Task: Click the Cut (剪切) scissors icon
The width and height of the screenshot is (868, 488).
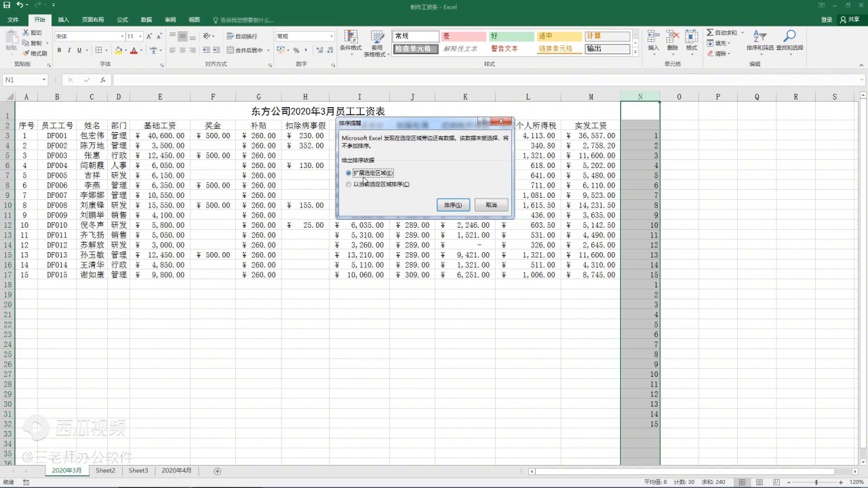Action: (32, 33)
